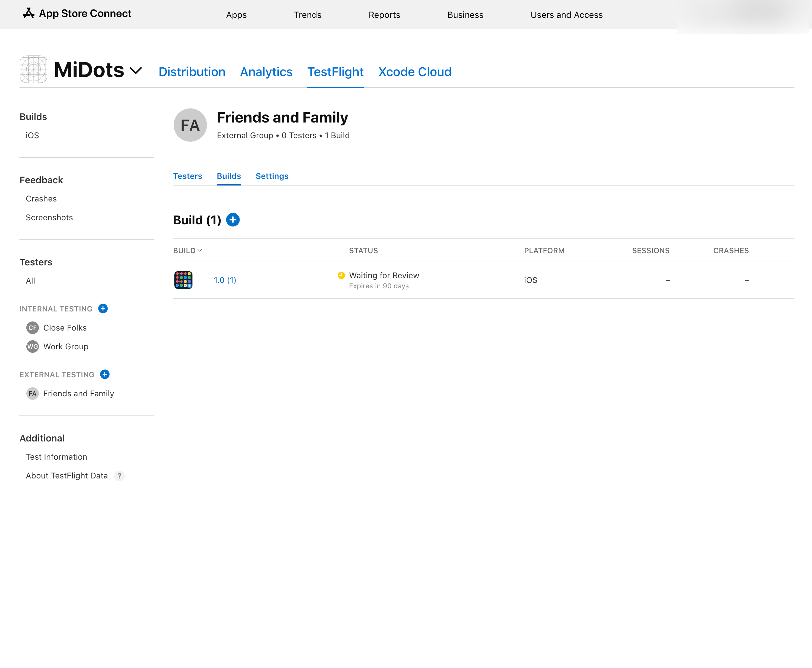Select the Close Folks internal group
This screenshot has width=812, height=668.
[65, 328]
